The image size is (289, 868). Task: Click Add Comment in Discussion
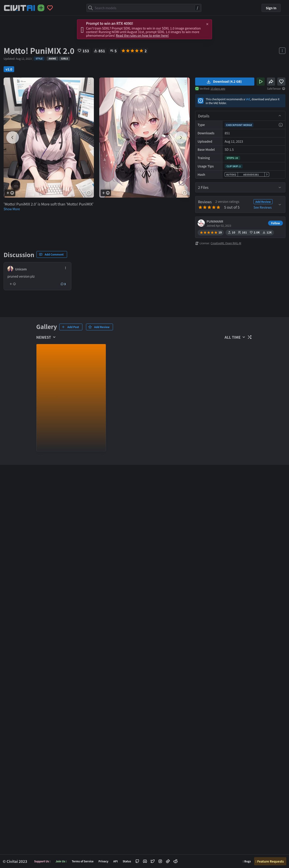52,254
